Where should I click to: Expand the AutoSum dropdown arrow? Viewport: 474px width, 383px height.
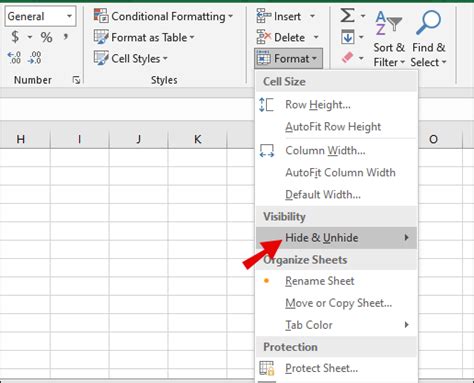coord(363,15)
